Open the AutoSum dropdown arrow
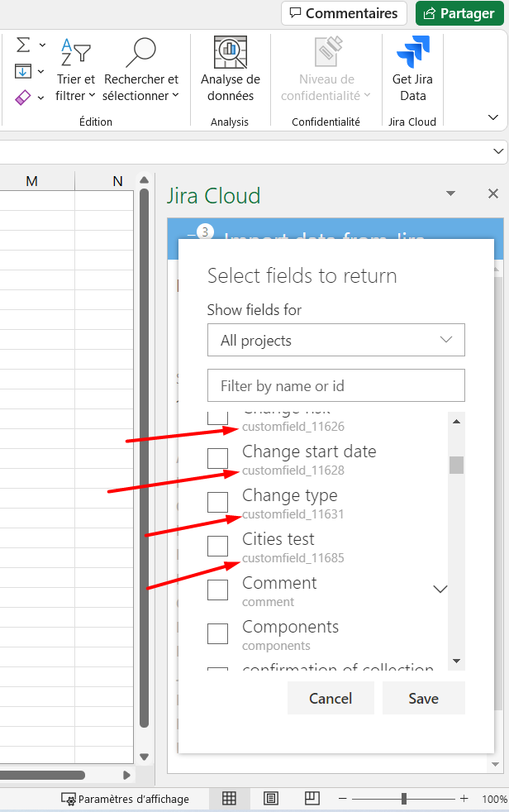Screen dimensions: 509x812 pyautogui.click(x=42, y=45)
